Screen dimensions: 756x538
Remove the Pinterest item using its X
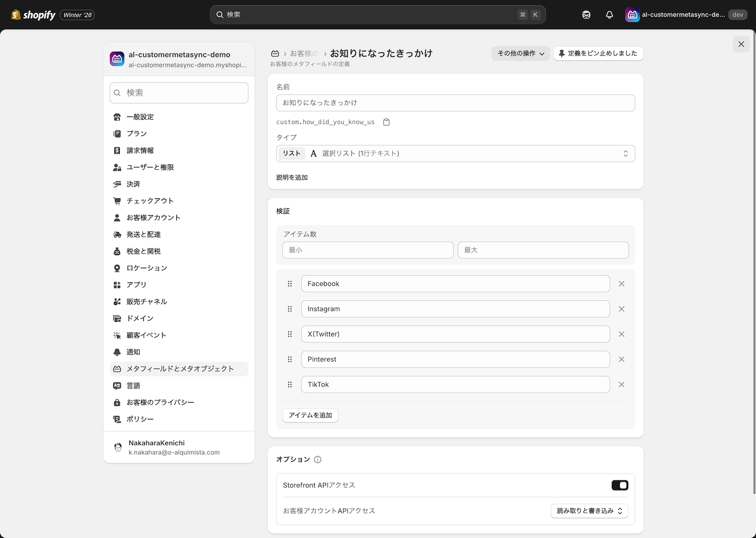pyautogui.click(x=622, y=360)
